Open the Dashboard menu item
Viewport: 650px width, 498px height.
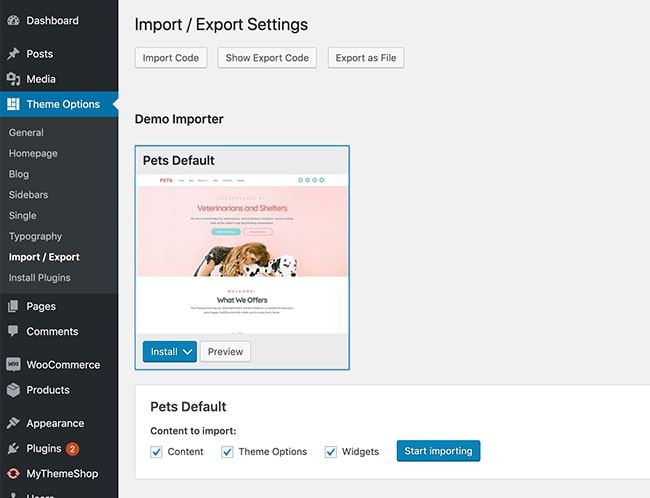click(x=53, y=20)
